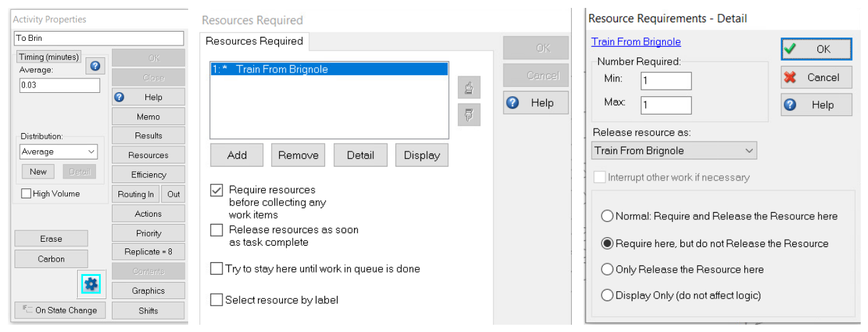Click New under Distribution

38,172
